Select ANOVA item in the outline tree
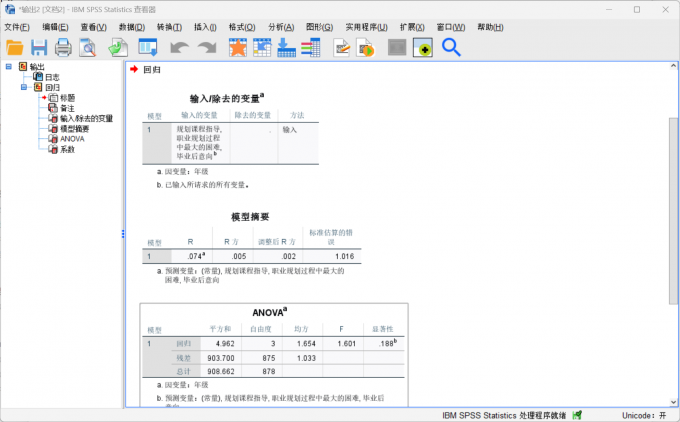Viewport: 680px width, 422px height. (72, 139)
